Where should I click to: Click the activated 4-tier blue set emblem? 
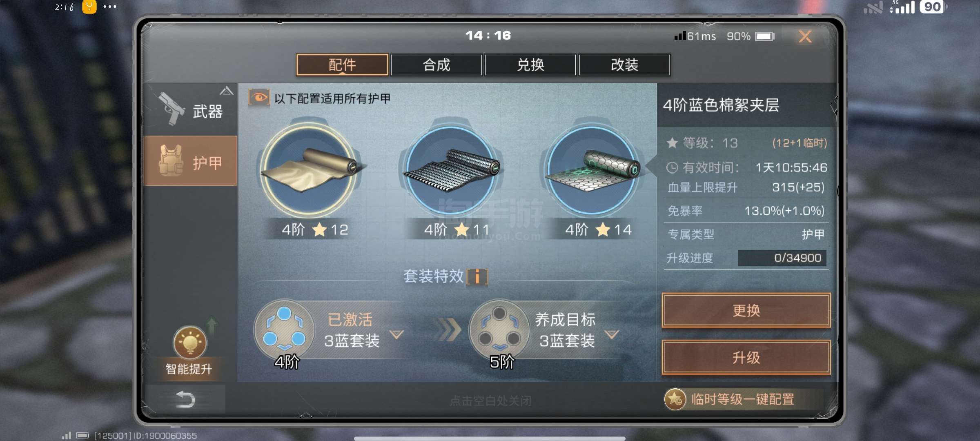pos(284,331)
